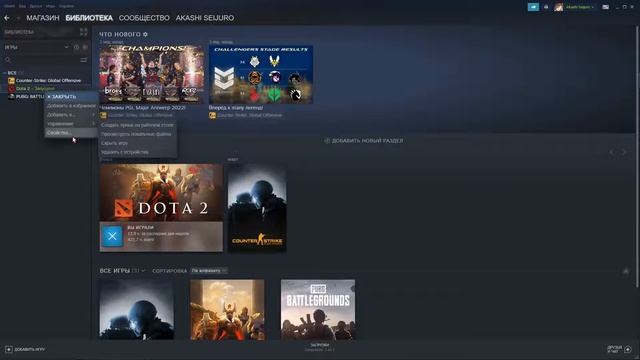Switch to Big Picture mode icon
This screenshot has height=360, width=640.
pos(606,7)
